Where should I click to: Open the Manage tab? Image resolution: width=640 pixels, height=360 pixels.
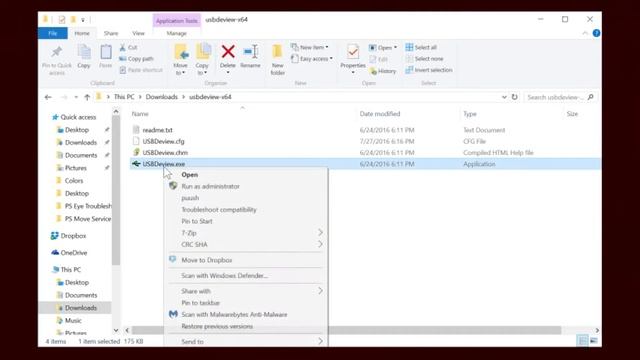(176, 33)
